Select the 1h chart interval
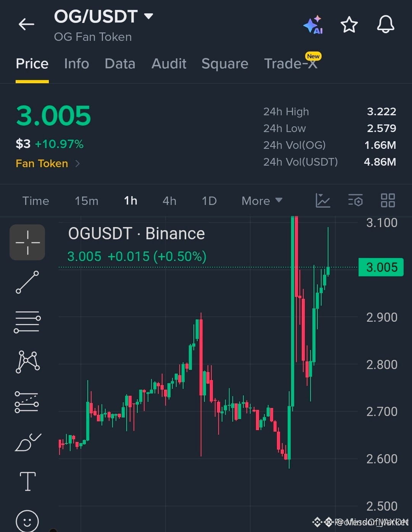This screenshot has height=532, width=412. 130,201
